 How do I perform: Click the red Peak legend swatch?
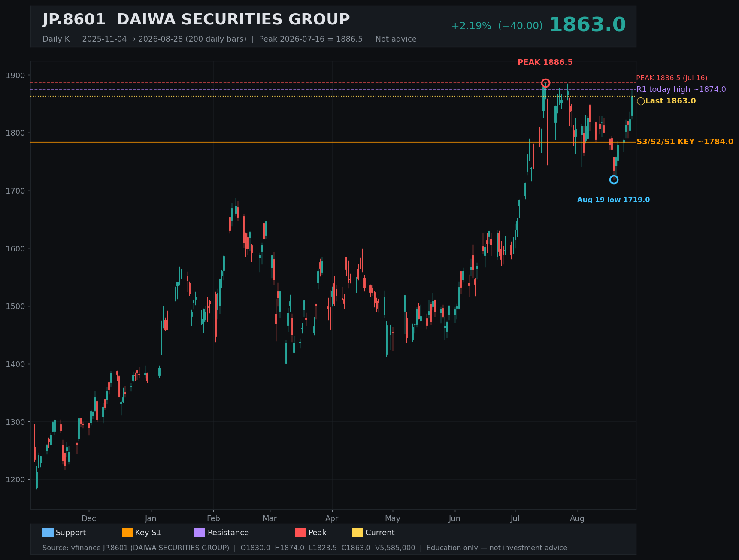point(300,533)
